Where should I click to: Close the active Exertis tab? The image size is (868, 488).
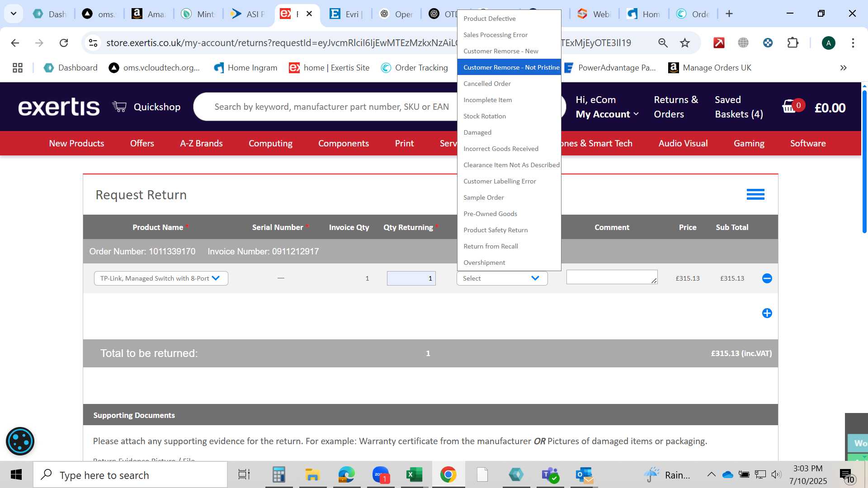(x=309, y=14)
